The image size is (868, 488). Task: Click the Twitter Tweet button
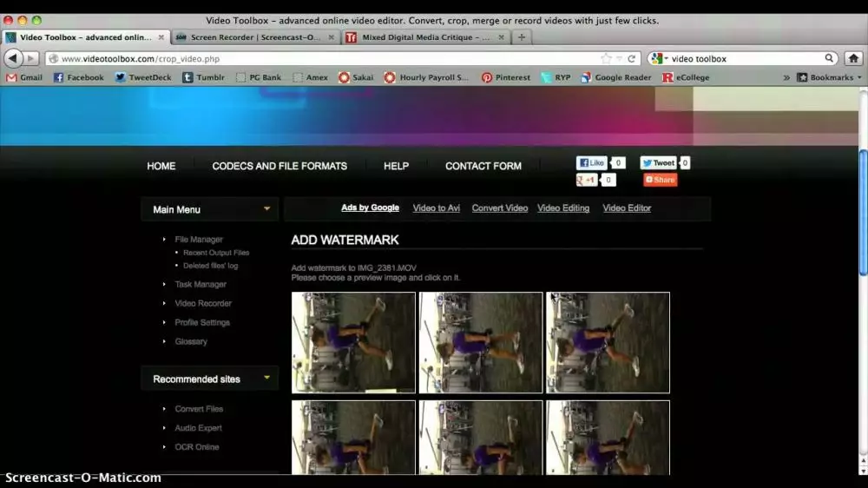(x=658, y=162)
